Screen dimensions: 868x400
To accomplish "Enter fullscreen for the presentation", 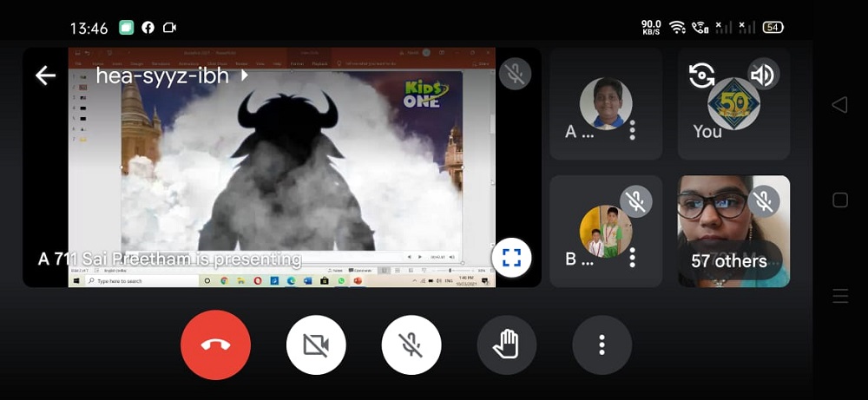I will [511, 257].
